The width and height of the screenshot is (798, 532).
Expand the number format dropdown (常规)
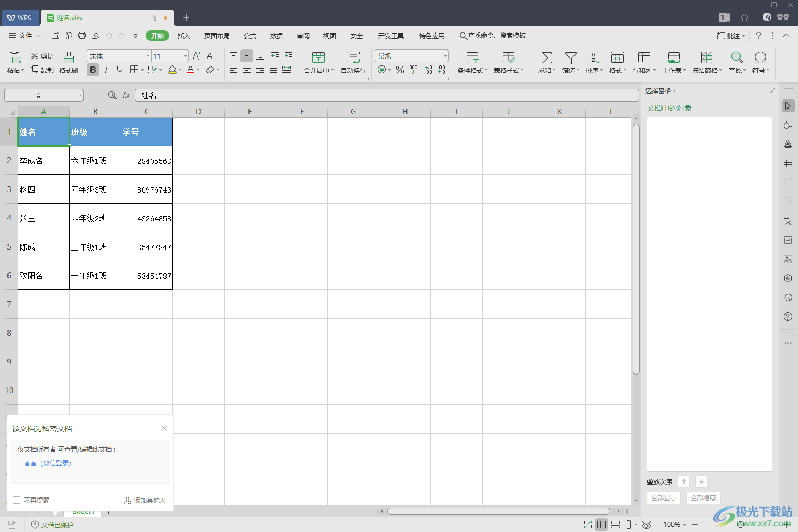(x=445, y=56)
